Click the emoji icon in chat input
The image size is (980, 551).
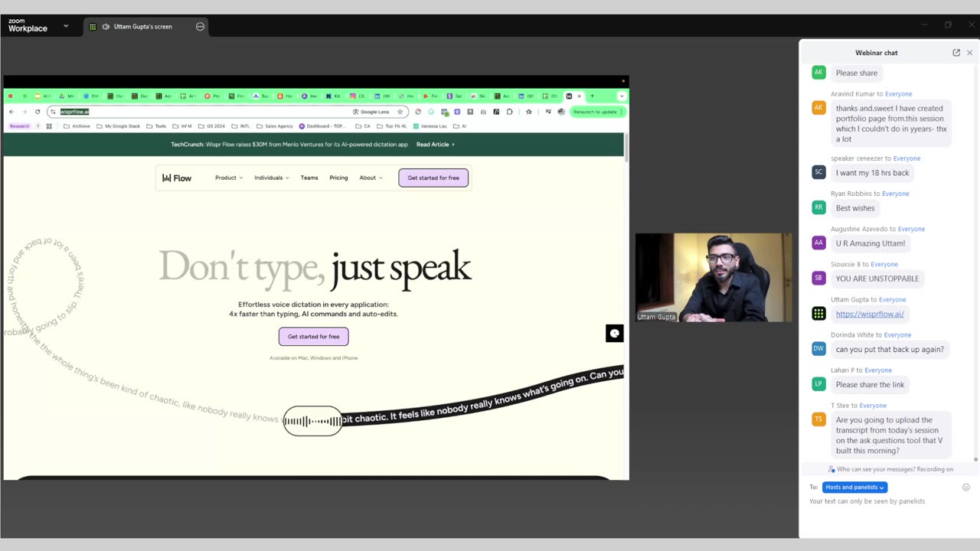pyautogui.click(x=966, y=487)
